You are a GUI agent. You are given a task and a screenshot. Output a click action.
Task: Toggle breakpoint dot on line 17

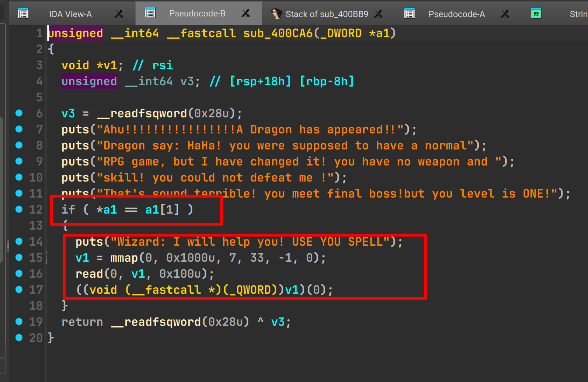(x=19, y=289)
